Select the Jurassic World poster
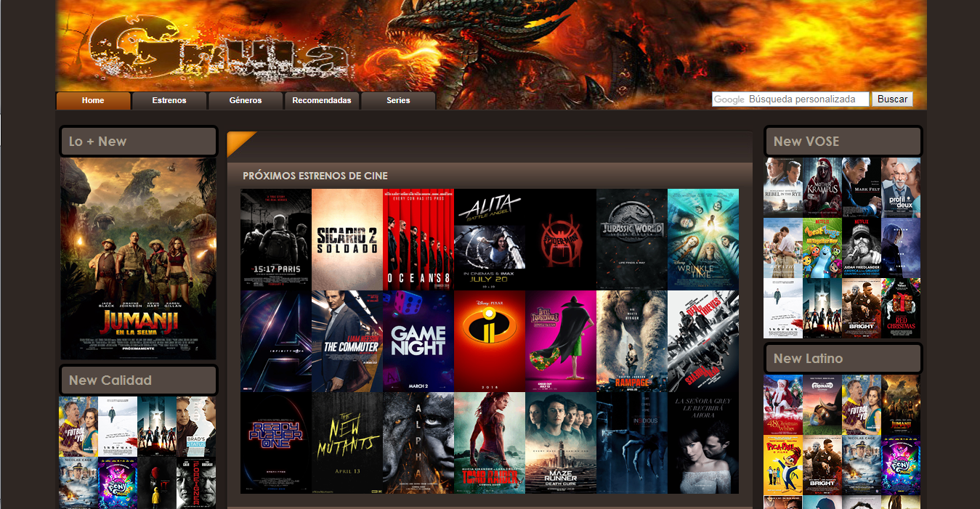Viewport: 980px width, 509px height. 632,240
